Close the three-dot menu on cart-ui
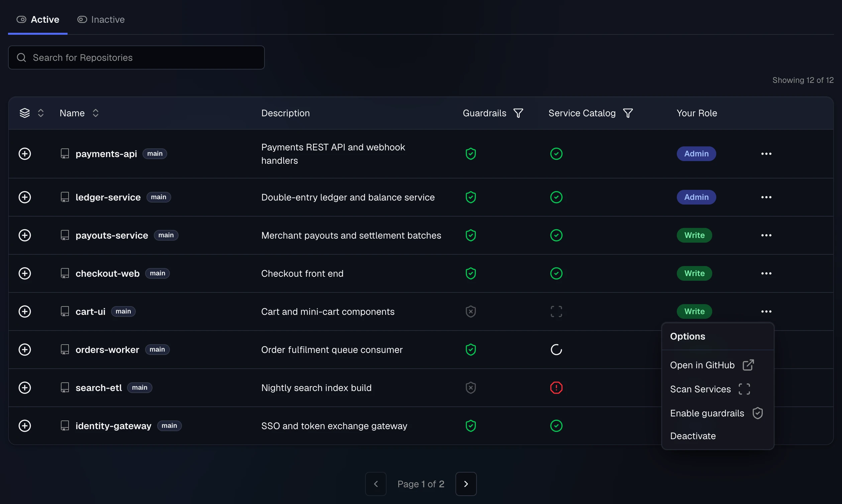Image resolution: width=842 pixels, height=504 pixels. pos(766,311)
